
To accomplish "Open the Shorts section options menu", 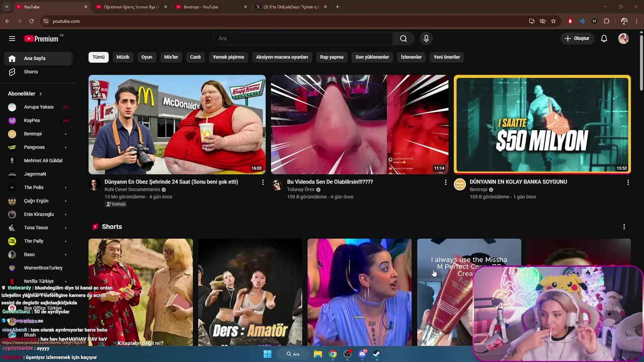I will click(624, 227).
